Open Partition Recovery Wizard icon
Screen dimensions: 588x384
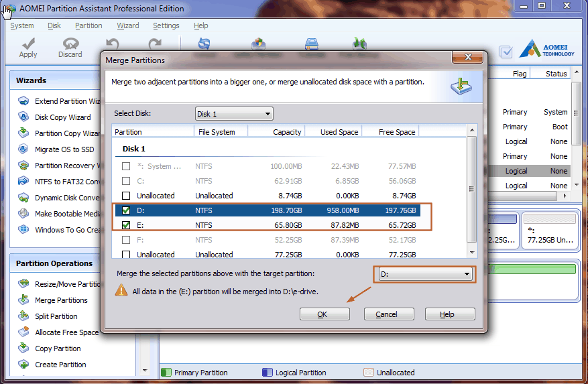pos(23,166)
